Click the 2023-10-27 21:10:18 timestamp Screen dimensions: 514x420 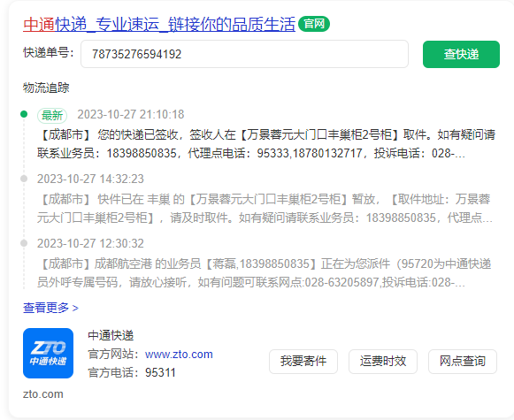130,114
